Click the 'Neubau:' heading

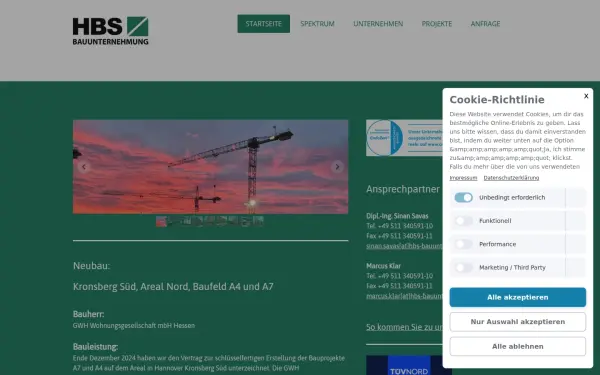pyautogui.click(x=91, y=266)
